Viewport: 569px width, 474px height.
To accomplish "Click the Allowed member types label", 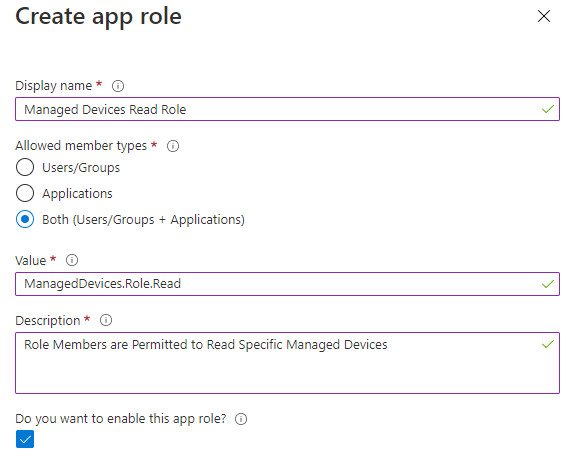I will point(81,146).
